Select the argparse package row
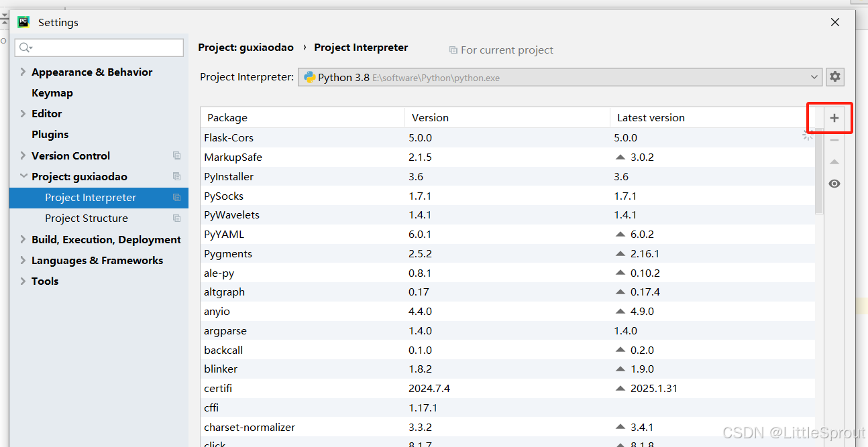The width and height of the screenshot is (868, 447). [508, 331]
